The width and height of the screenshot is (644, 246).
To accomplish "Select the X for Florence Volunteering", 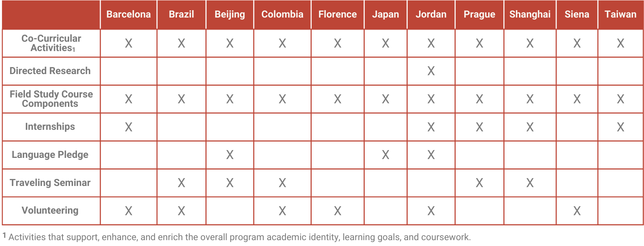I will (337, 211).
